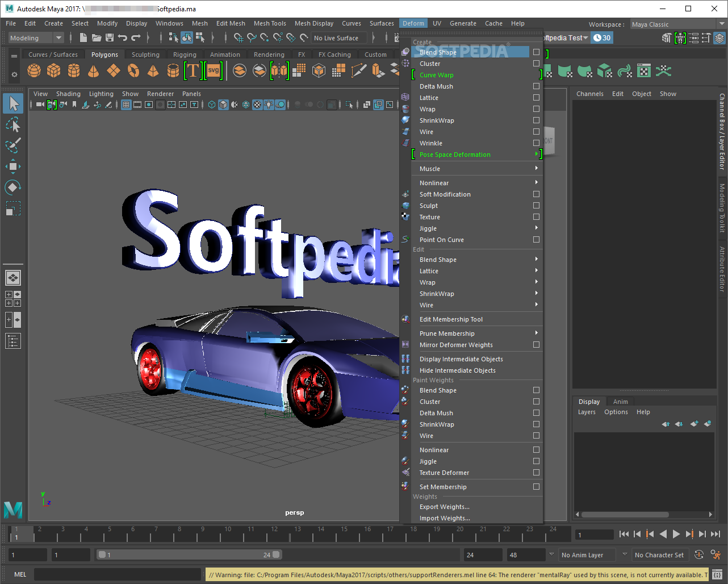The height and width of the screenshot is (584, 728).
Task: Toggle the textured display icon
Action: (x=257, y=105)
